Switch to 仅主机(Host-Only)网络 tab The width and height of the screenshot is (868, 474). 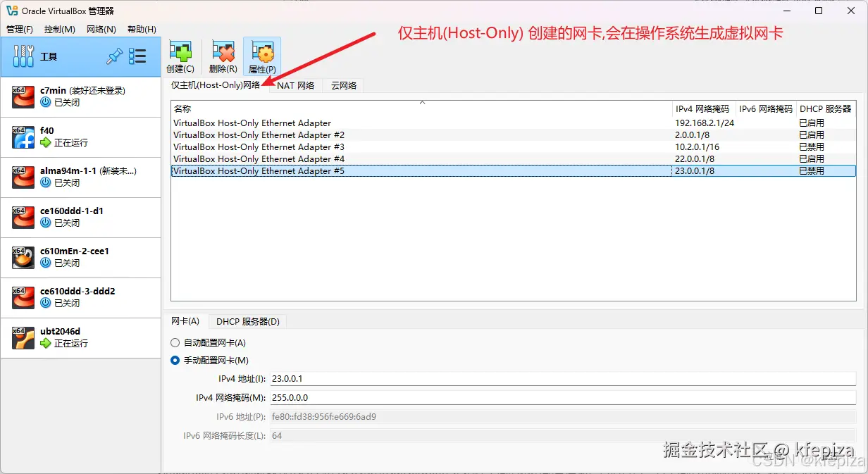point(216,85)
